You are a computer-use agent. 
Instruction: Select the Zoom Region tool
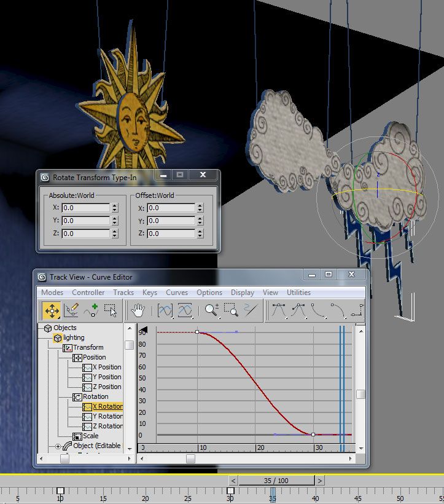click(x=231, y=310)
